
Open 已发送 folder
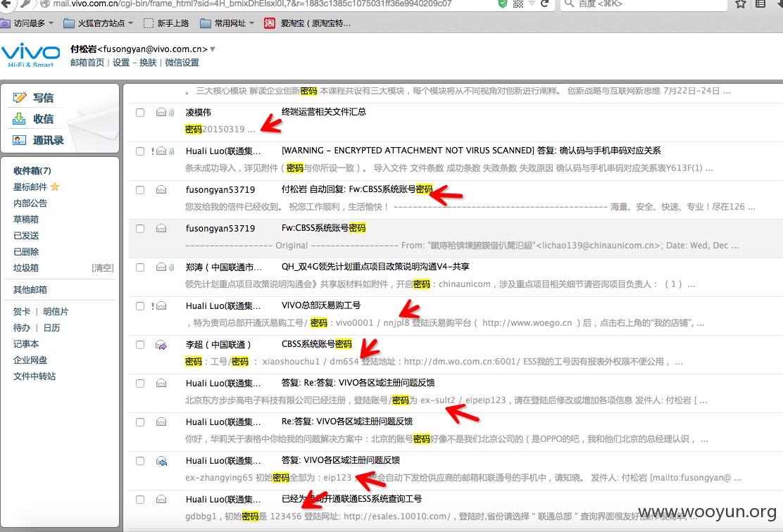coord(26,235)
